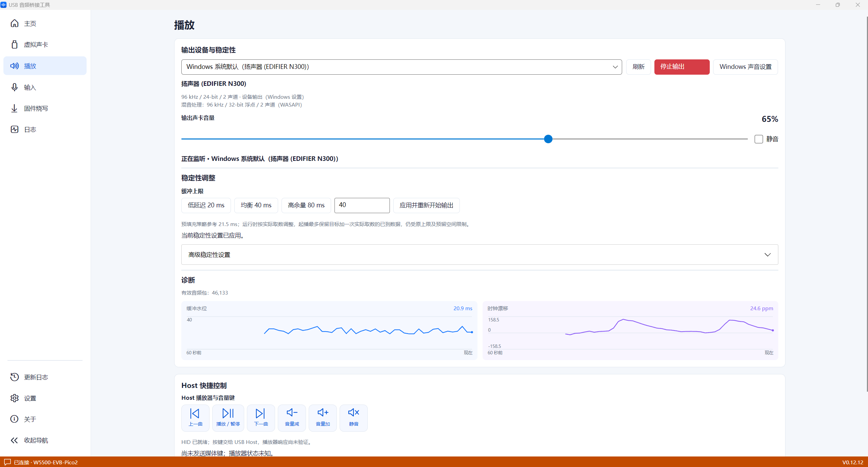Open the 日志 log page
Screen dimensions: 868x467
[x=45, y=129]
